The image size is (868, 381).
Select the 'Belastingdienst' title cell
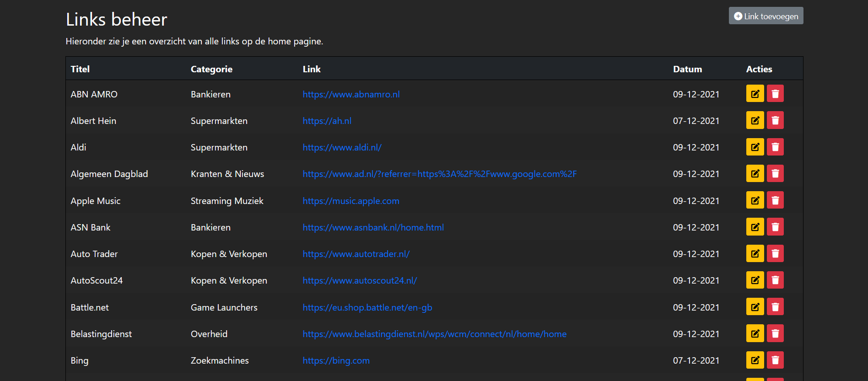point(101,334)
